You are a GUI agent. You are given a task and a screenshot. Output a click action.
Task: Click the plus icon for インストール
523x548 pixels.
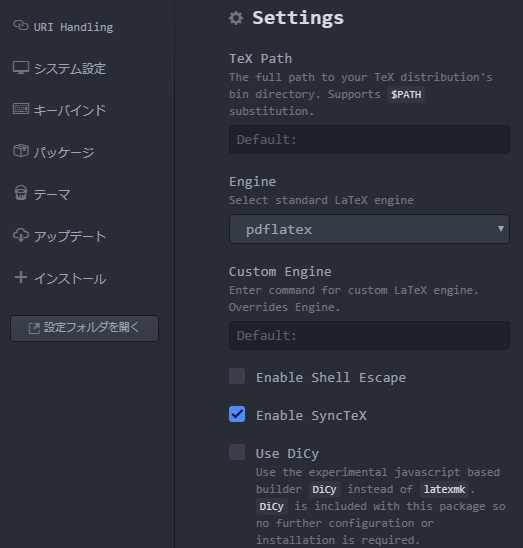coord(21,277)
